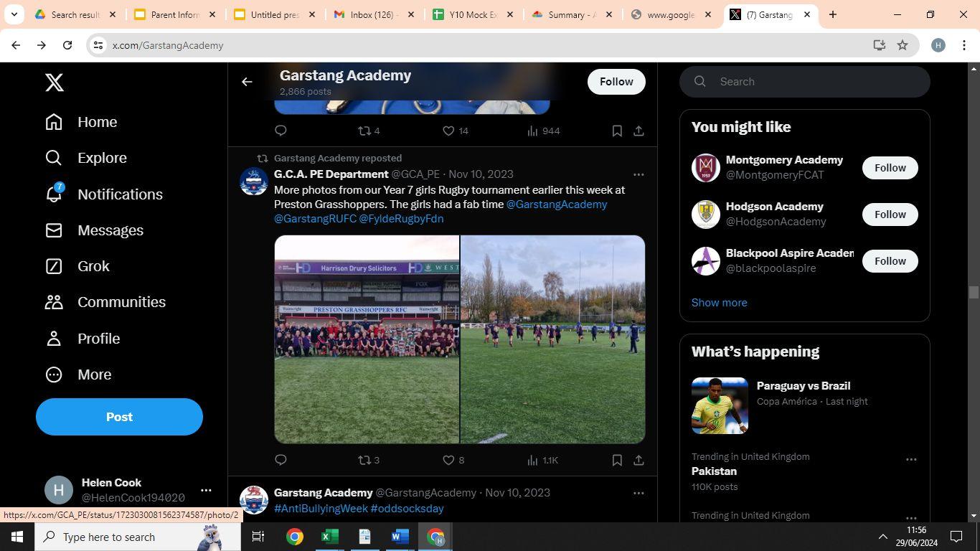
Task: Click Show more under You might like
Action: click(719, 303)
